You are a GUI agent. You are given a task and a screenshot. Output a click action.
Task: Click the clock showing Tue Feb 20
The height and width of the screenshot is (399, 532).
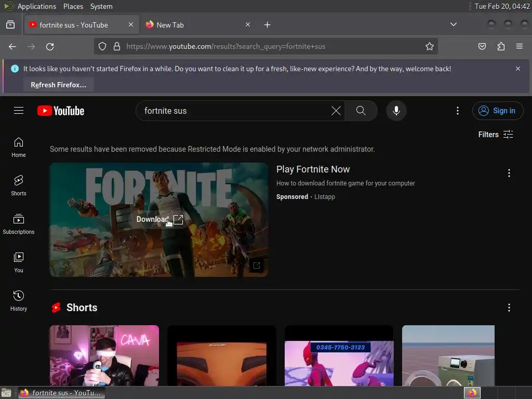point(502,6)
